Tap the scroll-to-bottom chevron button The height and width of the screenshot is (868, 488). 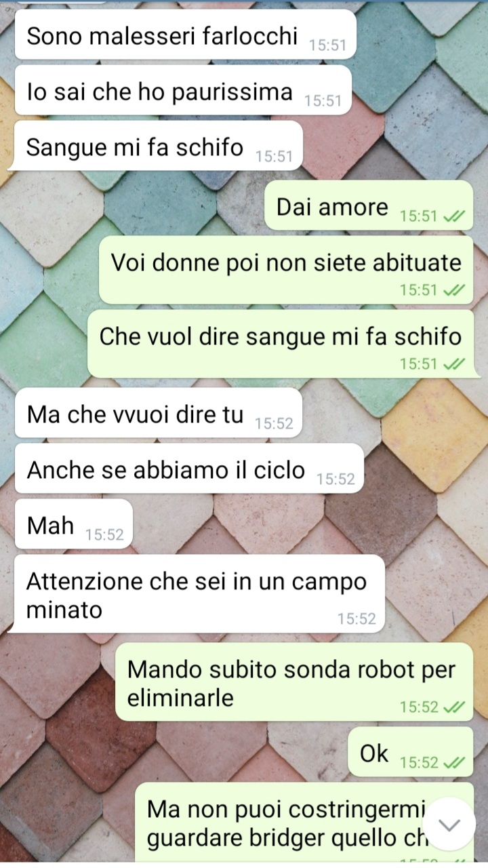tap(449, 824)
